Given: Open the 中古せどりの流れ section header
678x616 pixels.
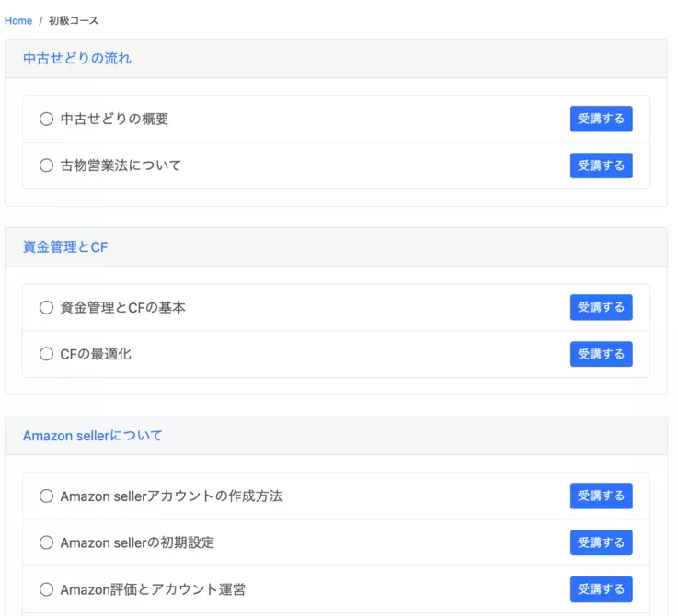Looking at the screenshot, I should pos(77,59).
